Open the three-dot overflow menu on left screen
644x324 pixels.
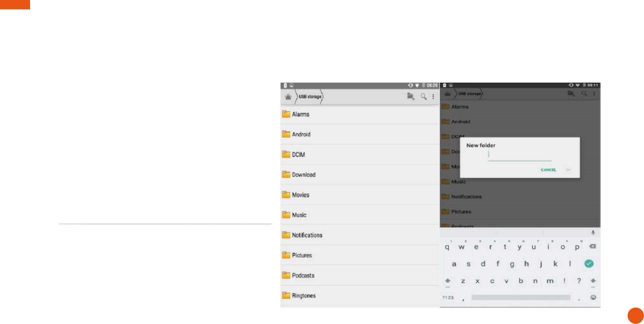(x=433, y=96)
